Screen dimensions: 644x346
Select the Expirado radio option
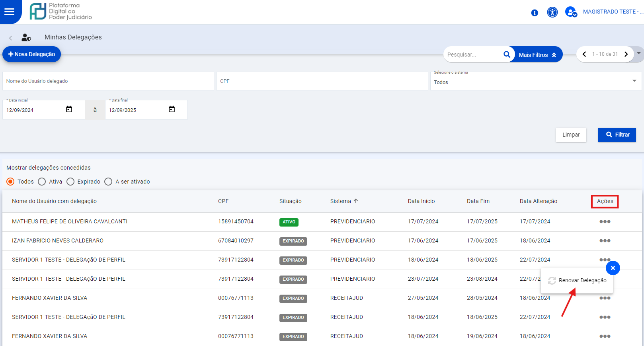(70, 182)
